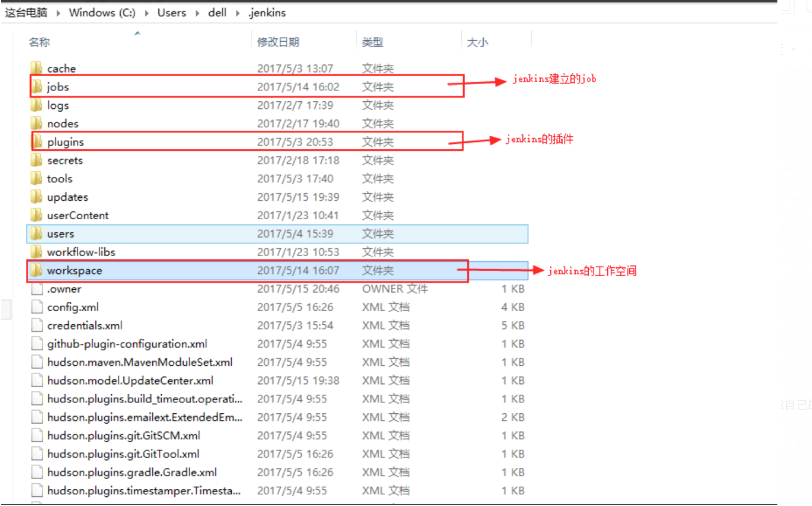Open the tools folder
The image size is (812, 506).
[x=59, y=178]
